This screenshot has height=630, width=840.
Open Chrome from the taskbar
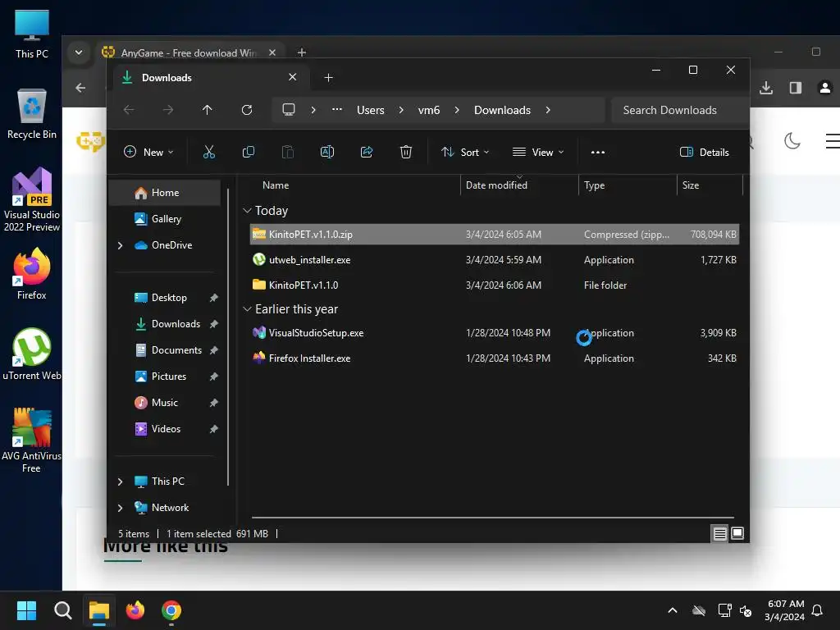(x=171, y=610)
